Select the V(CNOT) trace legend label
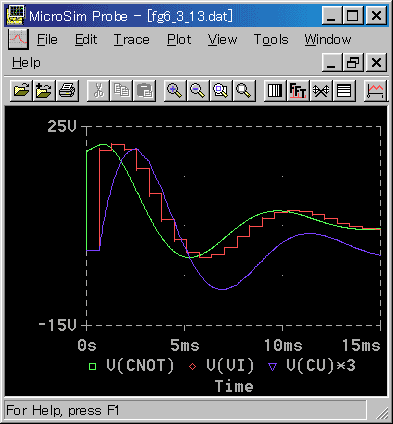393x424 pixels. pos(140,366)
